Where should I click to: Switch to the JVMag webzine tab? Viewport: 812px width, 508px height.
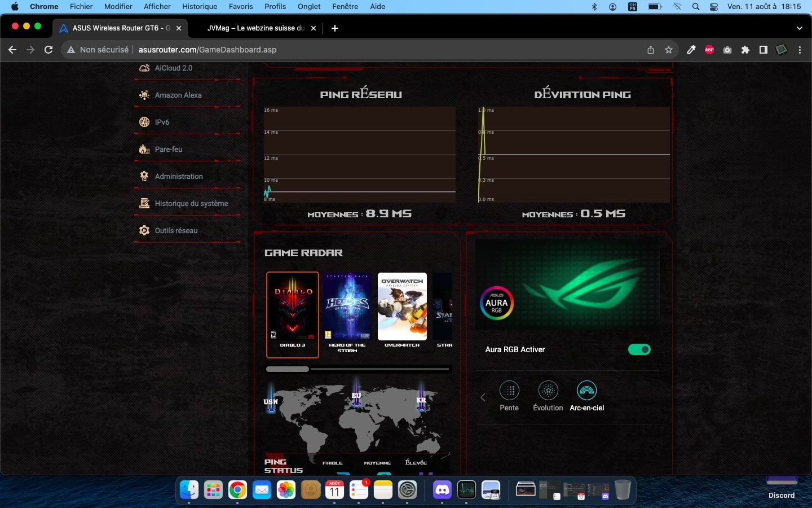pyautogui.click(x=257, y=28)
